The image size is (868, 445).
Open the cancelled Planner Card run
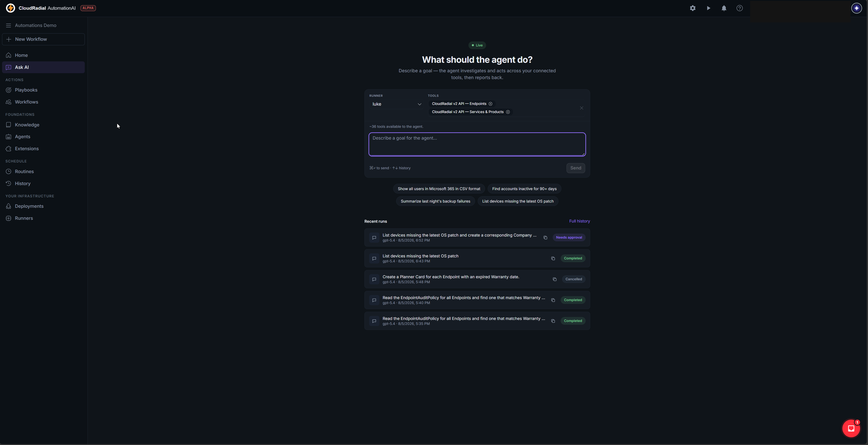click(x=477, y=279)
